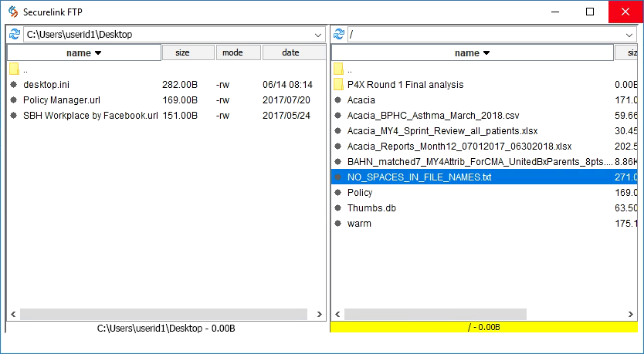Click the bullet icon beside Thumbs.db

(x=338, y=208)
